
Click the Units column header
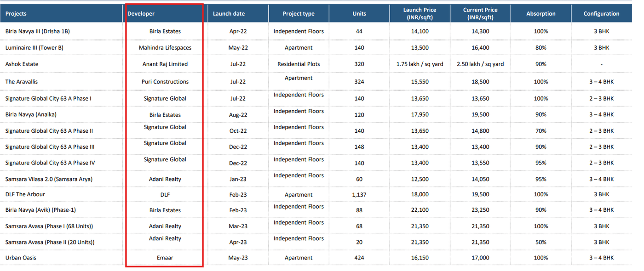point(359,14)
